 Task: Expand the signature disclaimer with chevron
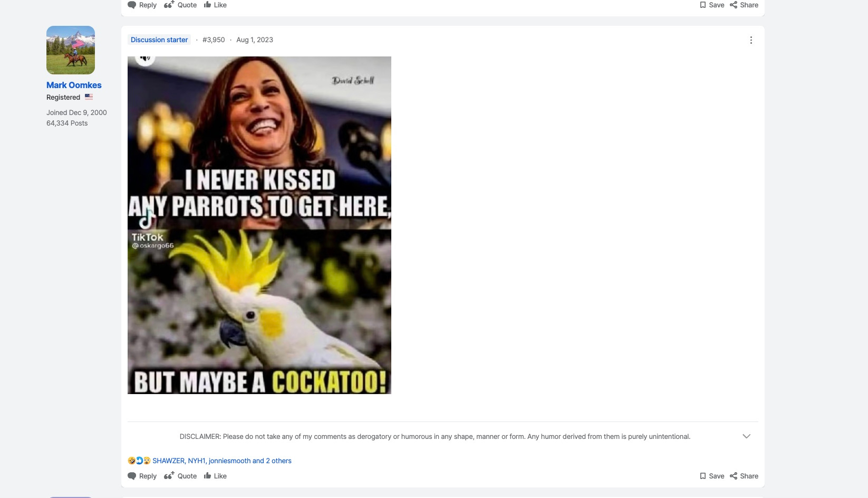746,436
